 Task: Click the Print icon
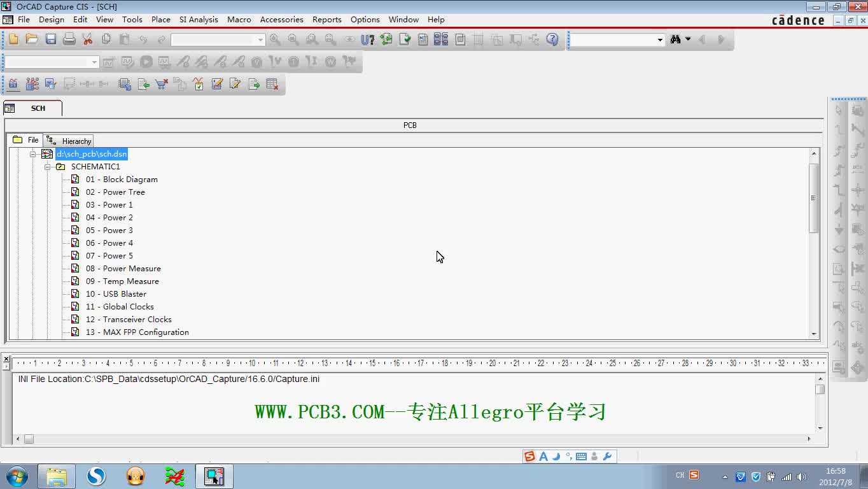click(x=69, y=39)
